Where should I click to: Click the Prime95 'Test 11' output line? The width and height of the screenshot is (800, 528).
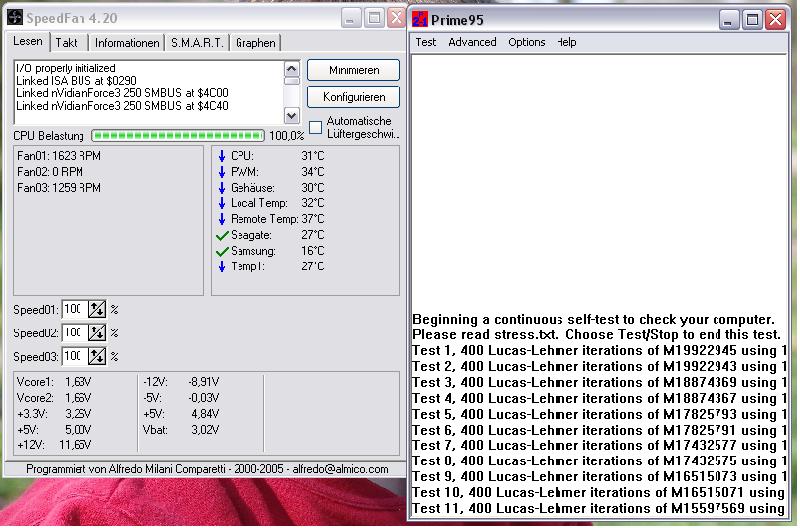click(x=599, y=509)
